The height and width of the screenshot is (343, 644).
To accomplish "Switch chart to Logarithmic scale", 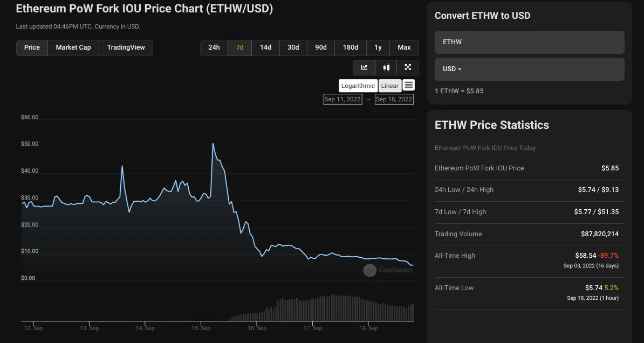I will coord(358,86).
